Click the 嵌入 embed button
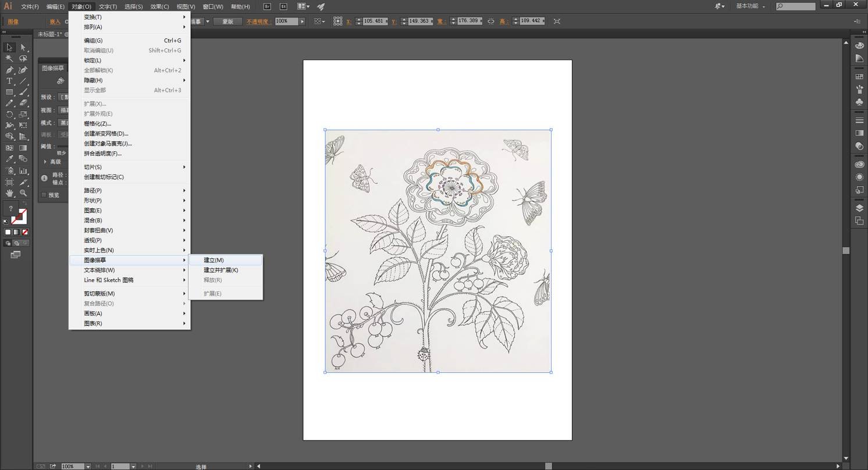The image size is (868, 470). click(x=55, y=22)
